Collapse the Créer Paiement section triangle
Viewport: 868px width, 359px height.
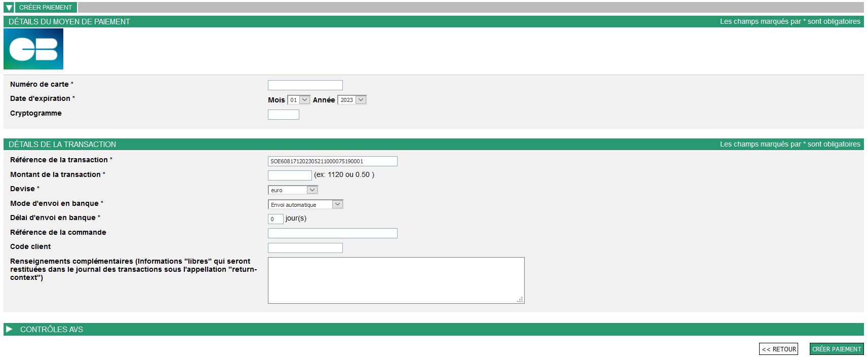pos(9,8)
